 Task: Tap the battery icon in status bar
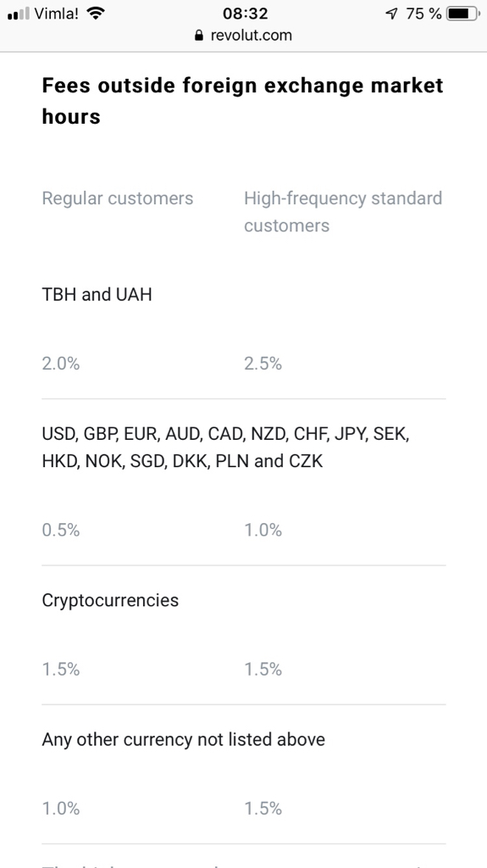(x=464, y=14)
